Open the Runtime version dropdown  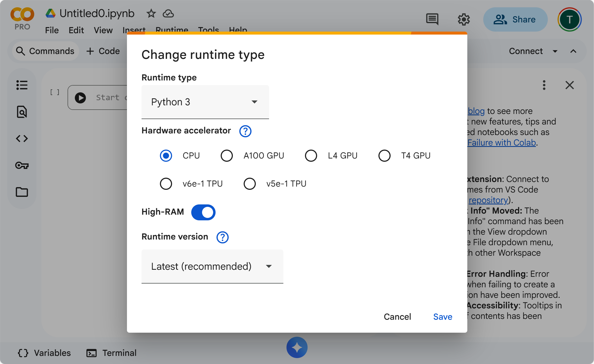click(212, 267)
